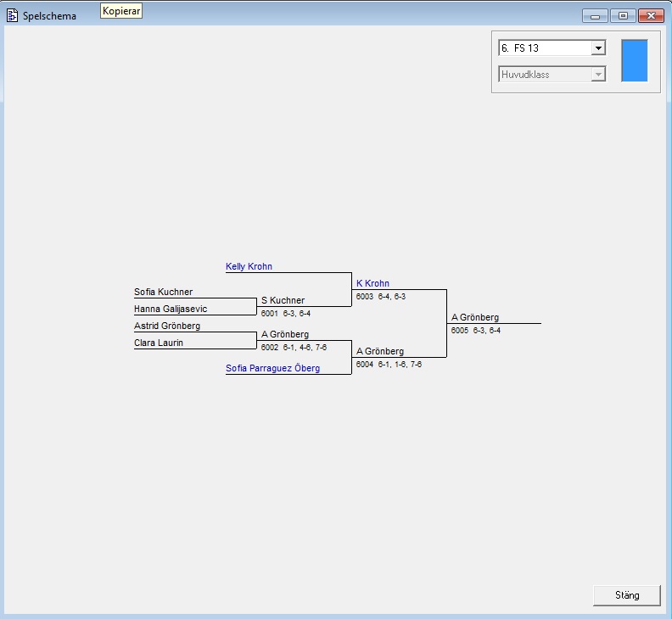Screen dimensions: 672x619
Task: Select match 6001 result 6-3, 6-4
Action: coord(285,313)
